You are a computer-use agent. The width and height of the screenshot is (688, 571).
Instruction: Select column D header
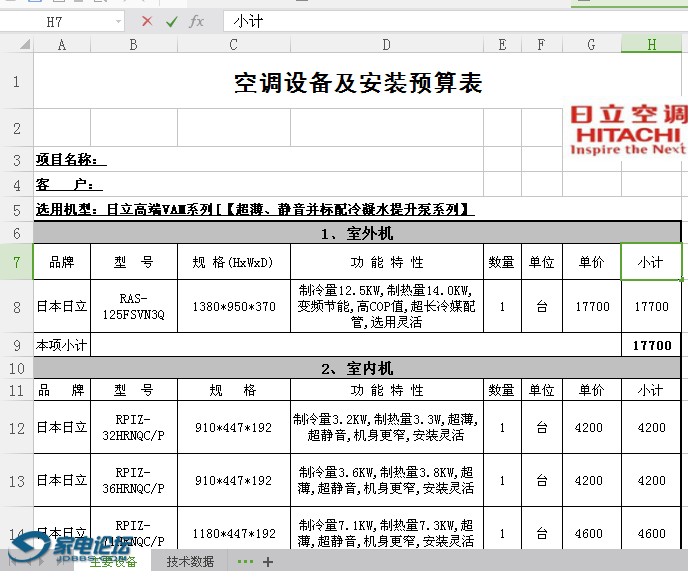[386, 44]
